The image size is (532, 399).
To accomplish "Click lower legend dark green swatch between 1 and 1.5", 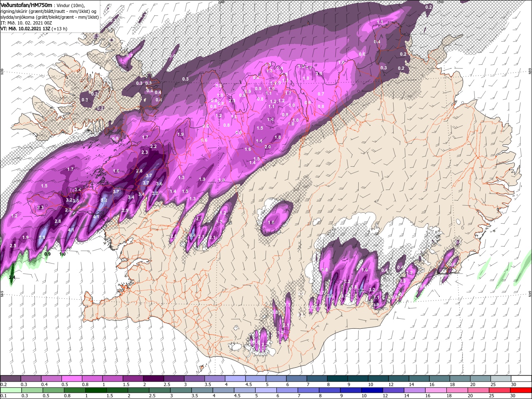I will (x=96, y=390).
